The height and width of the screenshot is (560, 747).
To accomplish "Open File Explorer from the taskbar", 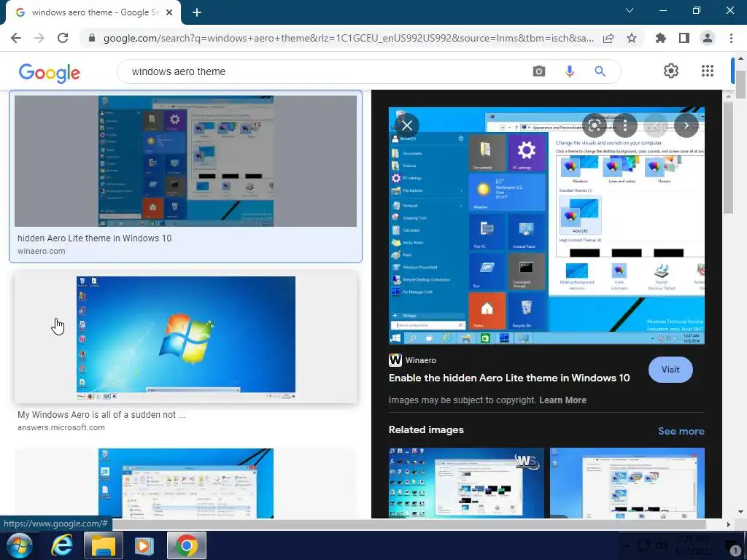I will click(104, 545).
